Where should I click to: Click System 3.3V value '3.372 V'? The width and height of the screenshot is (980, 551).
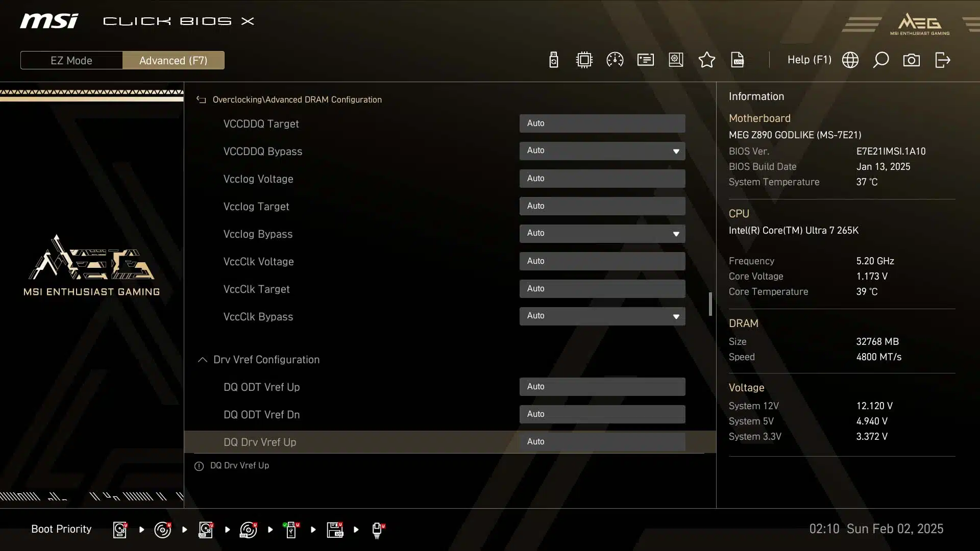(x=872, y=437)
